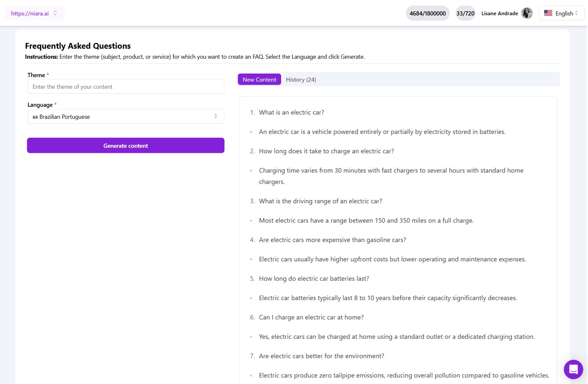Click the Lisane Andrade profile avatar
The height and width of the screenshot is (384, 588).
[x=526, y=13]
